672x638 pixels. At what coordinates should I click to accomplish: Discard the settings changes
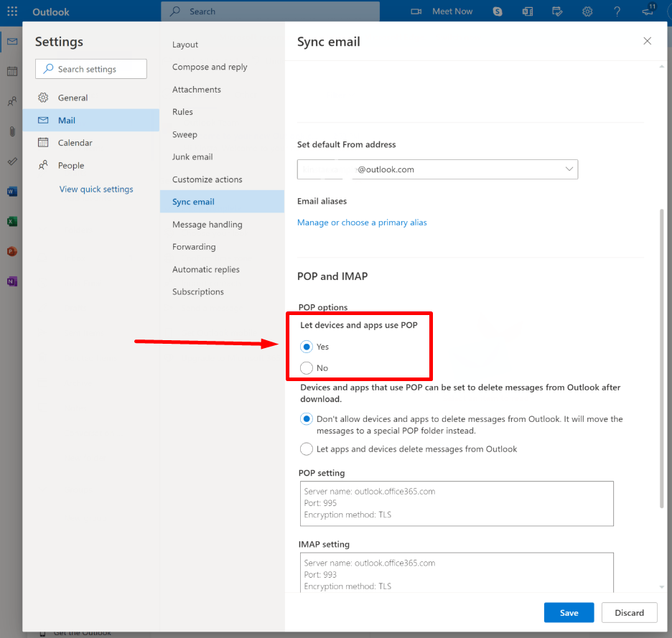click(629, 613)
